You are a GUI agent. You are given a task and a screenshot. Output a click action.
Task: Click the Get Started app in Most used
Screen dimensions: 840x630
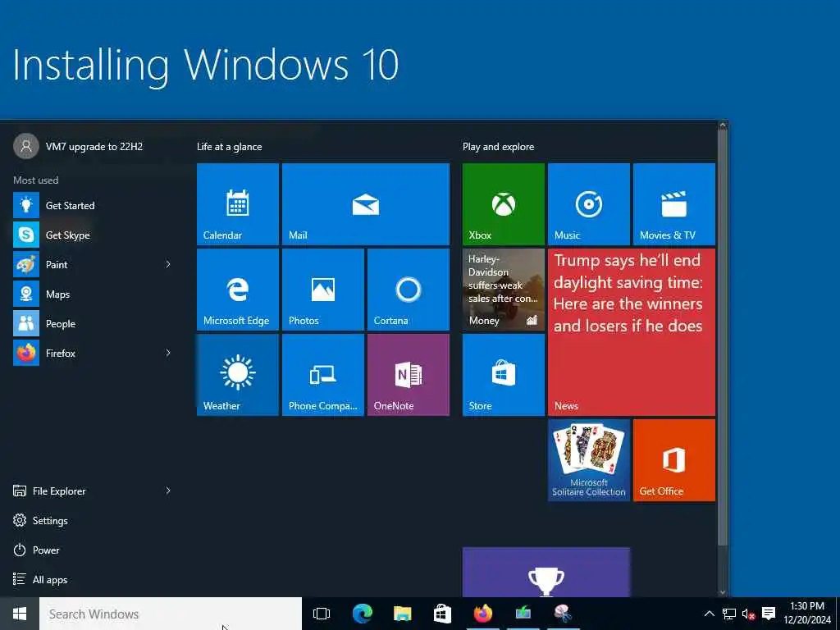[x=92, y=205]
